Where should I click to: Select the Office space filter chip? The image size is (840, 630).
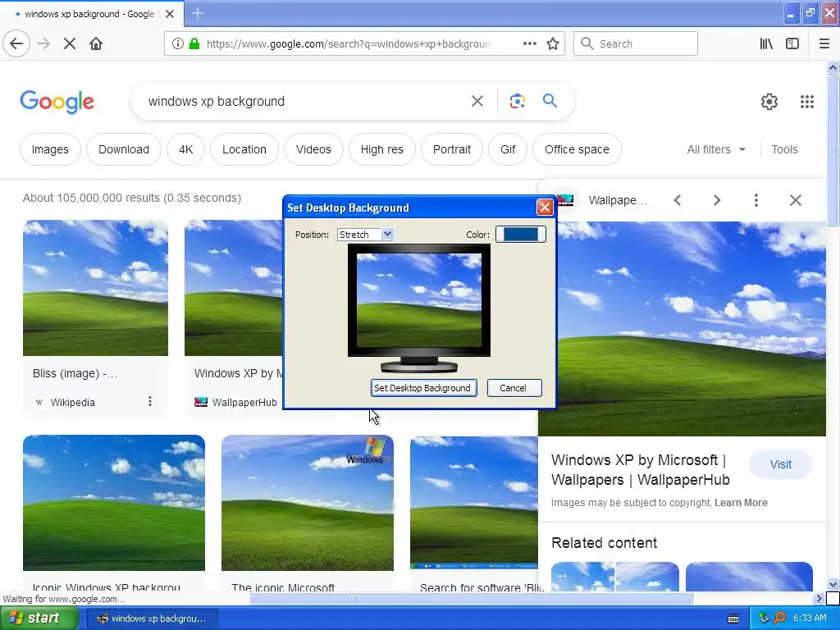click(x=577, y=149)
